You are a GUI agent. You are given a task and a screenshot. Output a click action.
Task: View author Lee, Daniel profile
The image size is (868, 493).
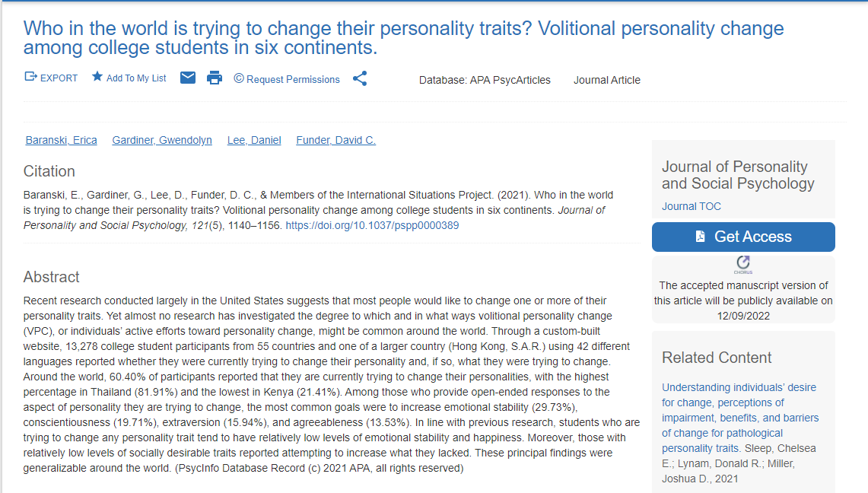coord(254,140)
